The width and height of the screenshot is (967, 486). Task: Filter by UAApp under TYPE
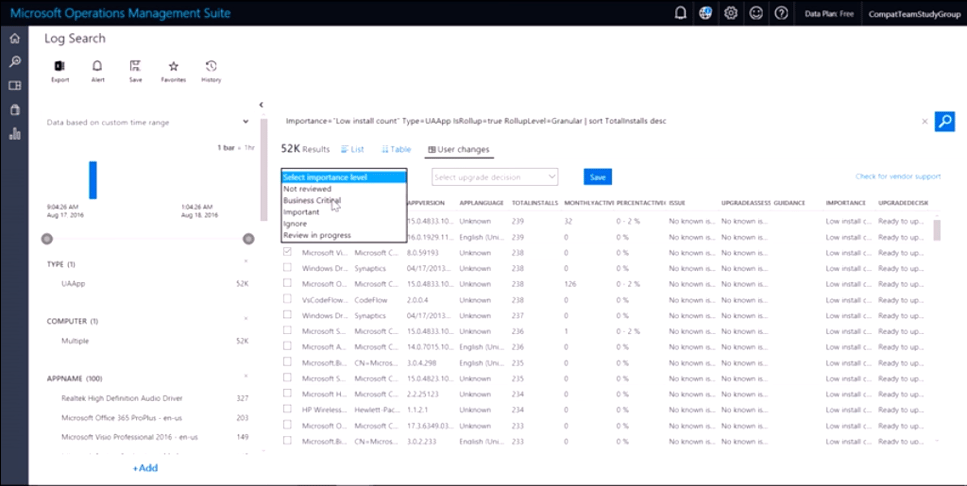coord(73,284)
